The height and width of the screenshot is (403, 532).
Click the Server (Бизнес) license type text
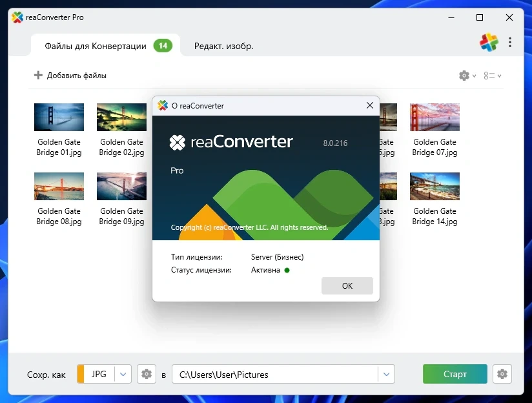pos(277,257)
